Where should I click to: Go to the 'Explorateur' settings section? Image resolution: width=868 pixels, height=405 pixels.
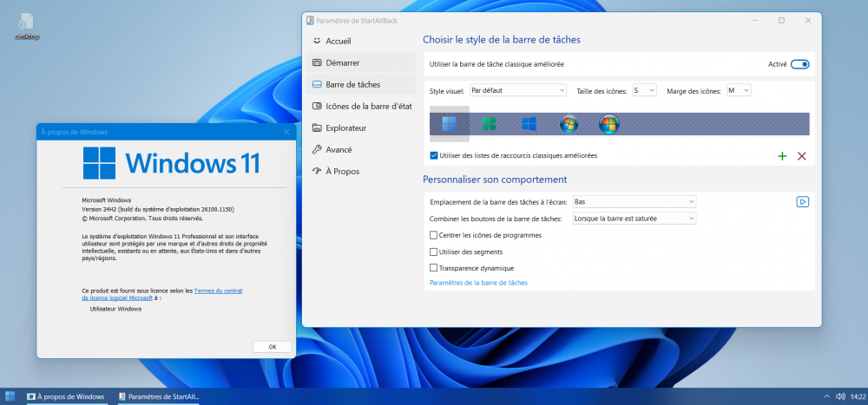click(x=345, y=127)
